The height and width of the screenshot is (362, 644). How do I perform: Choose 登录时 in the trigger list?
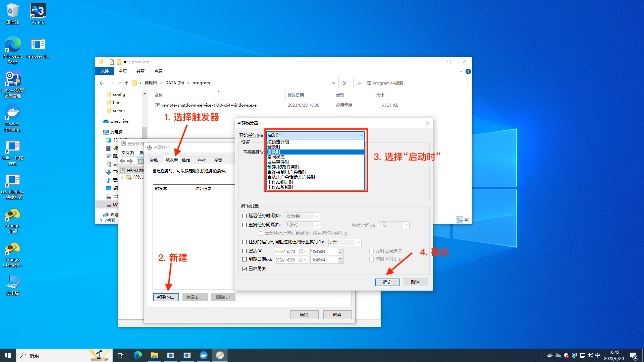[315, 147]
